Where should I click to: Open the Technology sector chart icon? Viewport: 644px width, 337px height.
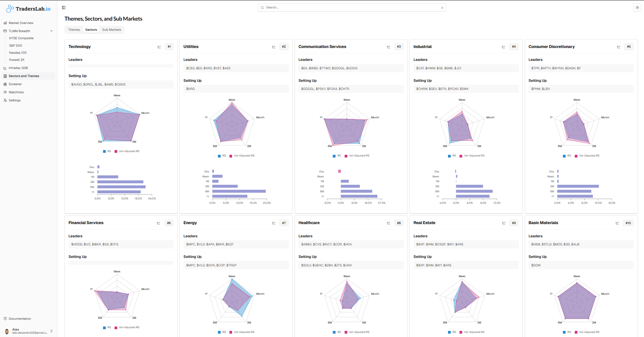pos(159,47)
